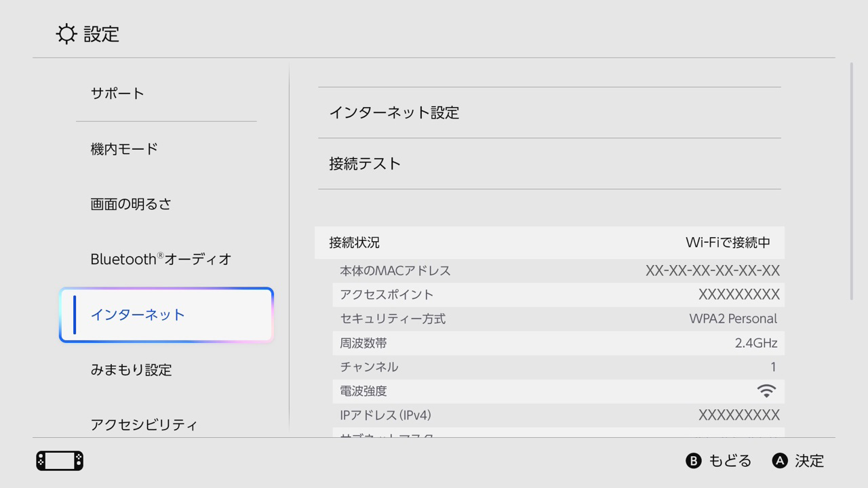868x488 pixels.
Task: Click the vertical scrollbar on the right
Action: click(852, 181)
